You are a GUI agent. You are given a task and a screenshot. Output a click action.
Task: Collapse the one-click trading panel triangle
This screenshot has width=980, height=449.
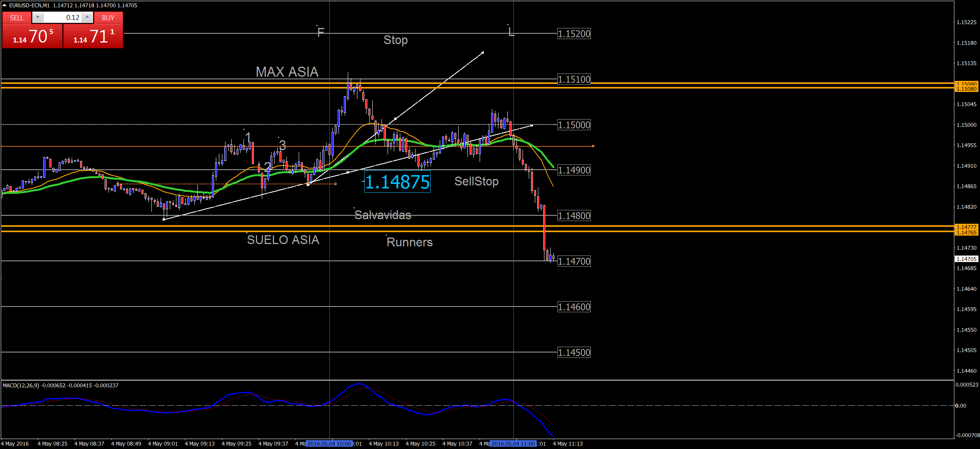[4, 5]
